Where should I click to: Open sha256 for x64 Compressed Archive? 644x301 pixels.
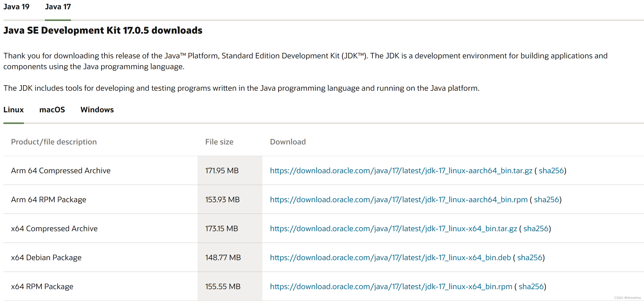[536, 229]
